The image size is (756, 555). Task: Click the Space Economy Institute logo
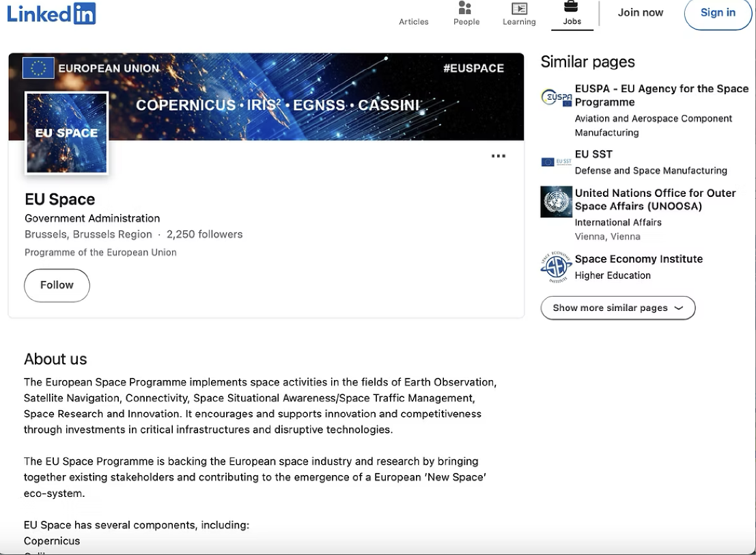tap(556, 267)
